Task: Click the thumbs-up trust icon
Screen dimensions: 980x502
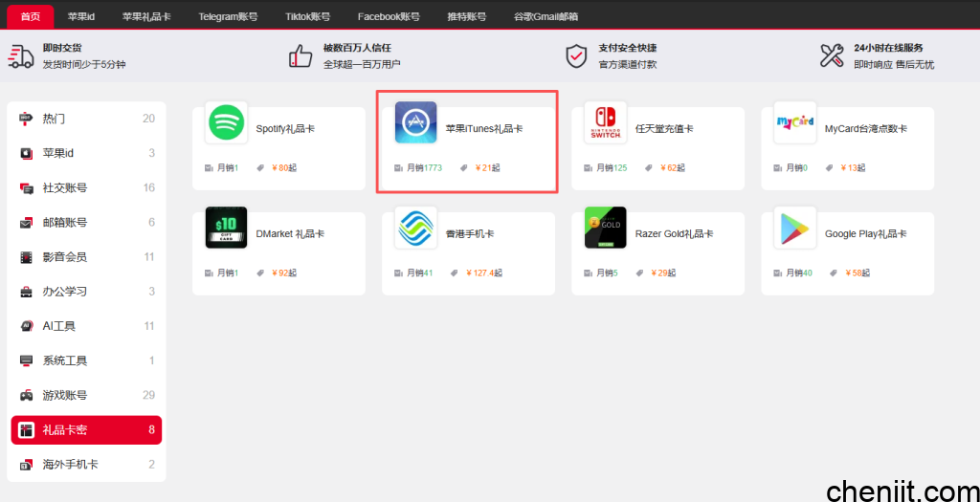Action: 301,55
